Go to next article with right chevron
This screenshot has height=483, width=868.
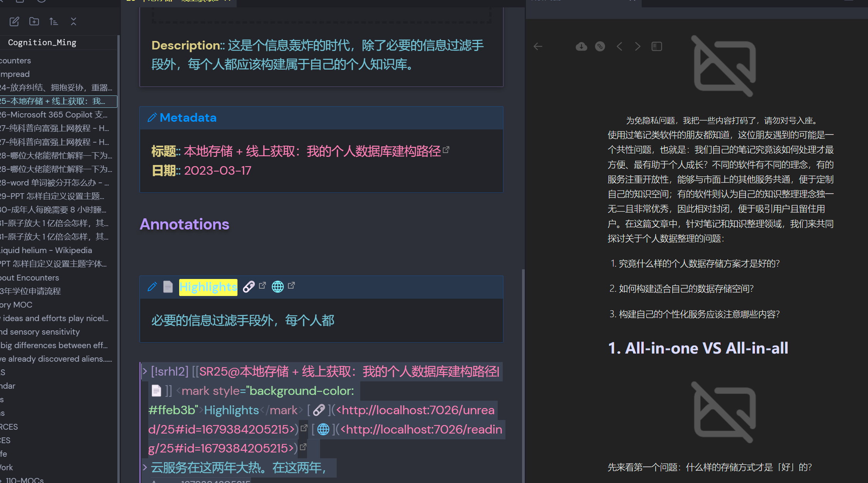click(637, 47)
